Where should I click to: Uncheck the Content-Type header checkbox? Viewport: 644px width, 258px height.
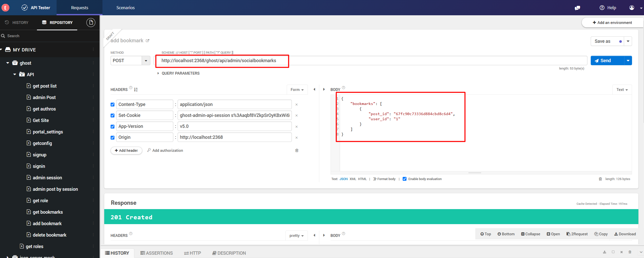click(112, 105)
